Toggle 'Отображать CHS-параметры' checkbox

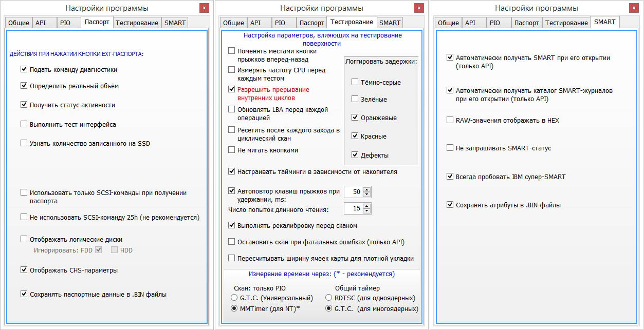24,270
